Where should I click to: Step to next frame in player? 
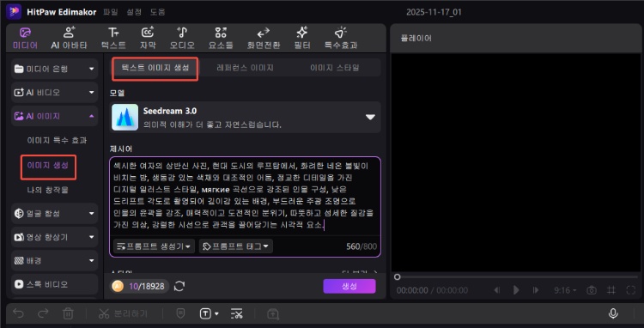536,290
